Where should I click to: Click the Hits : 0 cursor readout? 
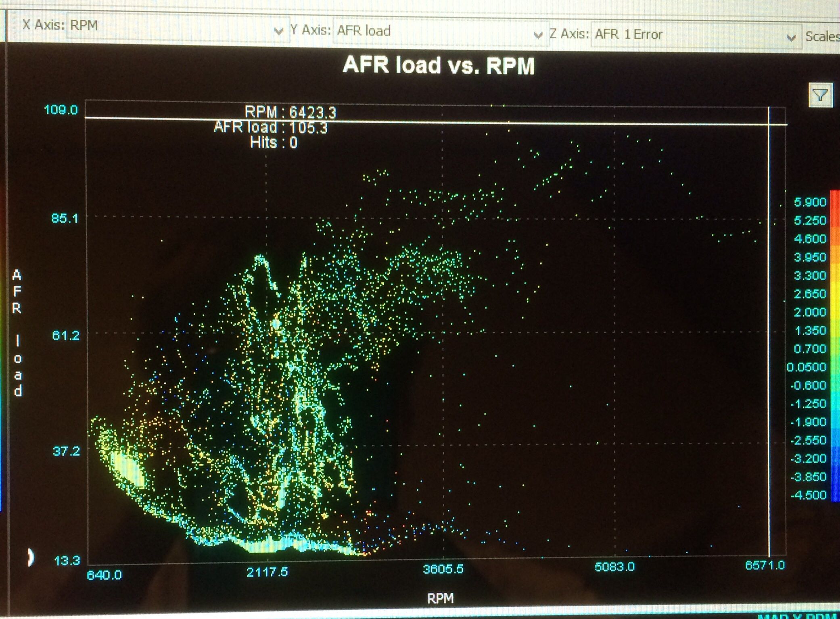(274, 142)
